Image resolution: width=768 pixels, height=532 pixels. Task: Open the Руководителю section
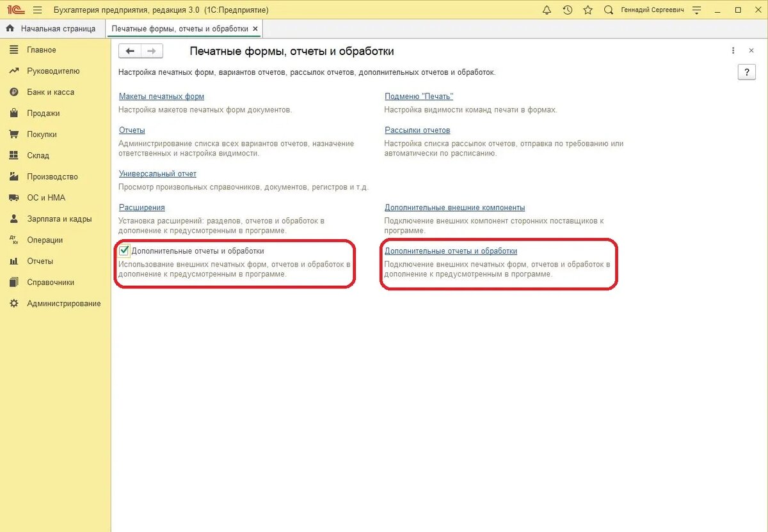55,71
